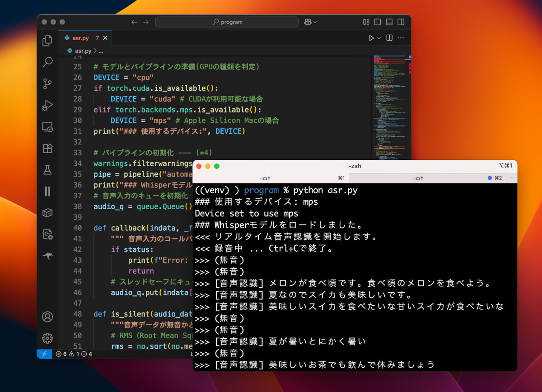Screen dimensions: 542x392
Task: Go back with the left arrow
Action: pyautogui.click(x=134, y=22)
